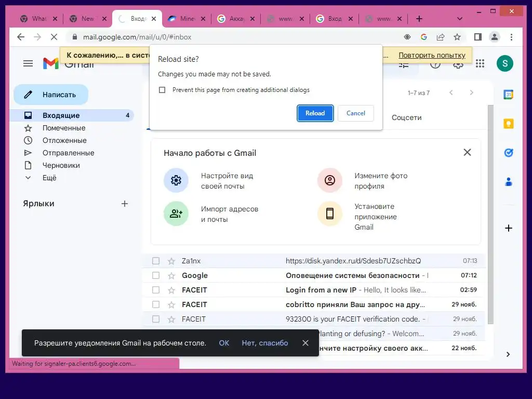The height and width of the screenshot is (399, 532).
Task: Click Настройте вид своей почты gear icon
Action: pyautogui.click(x=176, y=180)
